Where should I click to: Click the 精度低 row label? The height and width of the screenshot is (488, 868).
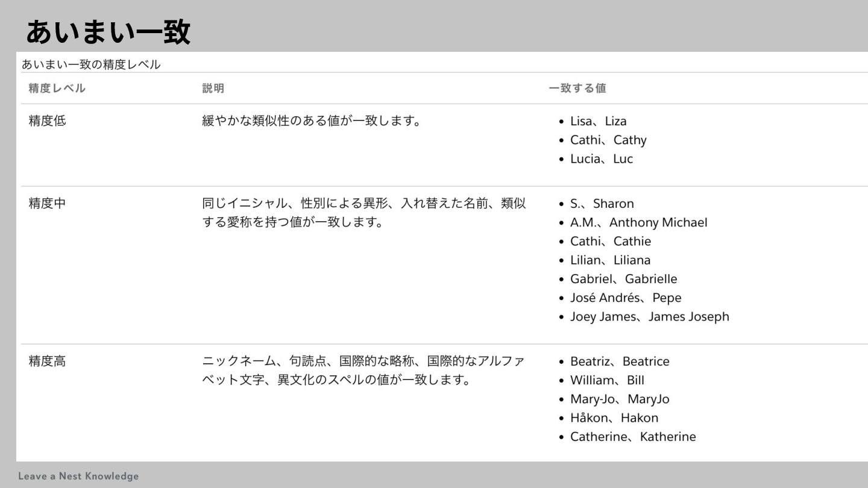[x=48, y=121]
